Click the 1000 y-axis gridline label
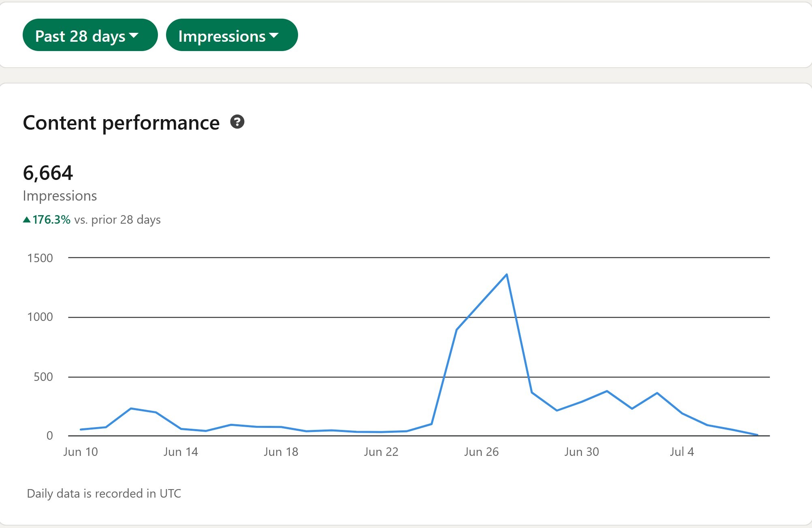 [x=40, y=317]
